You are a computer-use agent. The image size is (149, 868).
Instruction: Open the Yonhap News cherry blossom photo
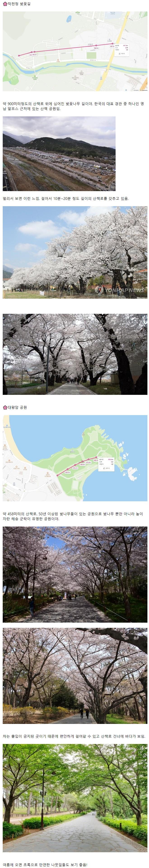[x=75, y=252]
